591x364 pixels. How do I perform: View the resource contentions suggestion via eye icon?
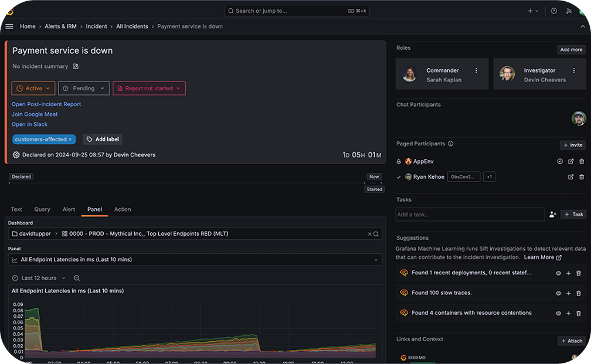(x=558, y=314)
